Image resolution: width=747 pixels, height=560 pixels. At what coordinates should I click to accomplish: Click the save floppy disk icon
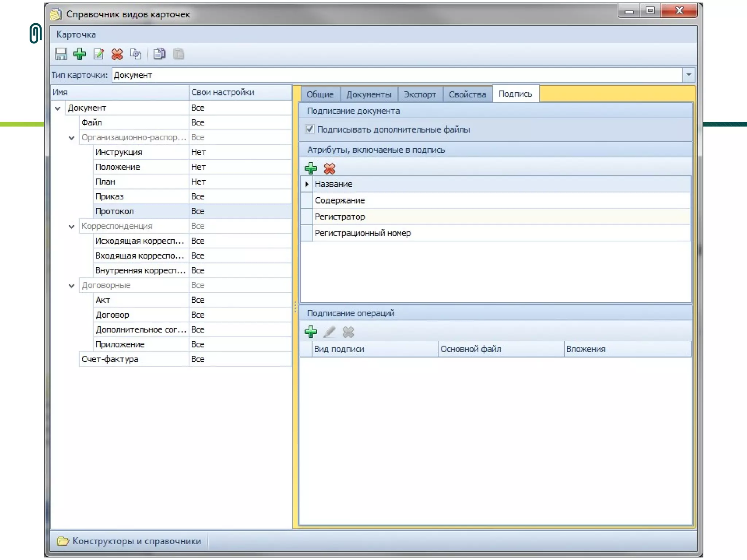click(61, 54)
